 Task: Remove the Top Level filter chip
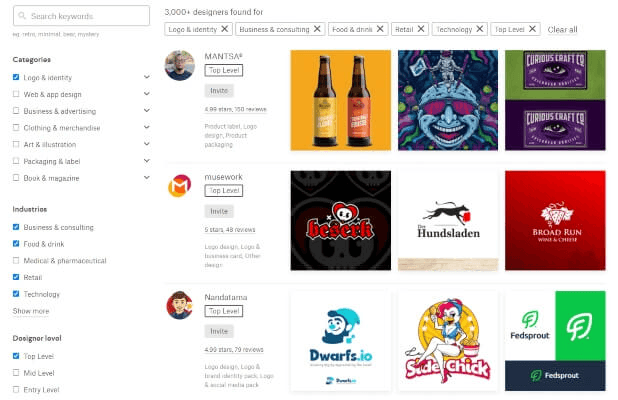[532, 30]
